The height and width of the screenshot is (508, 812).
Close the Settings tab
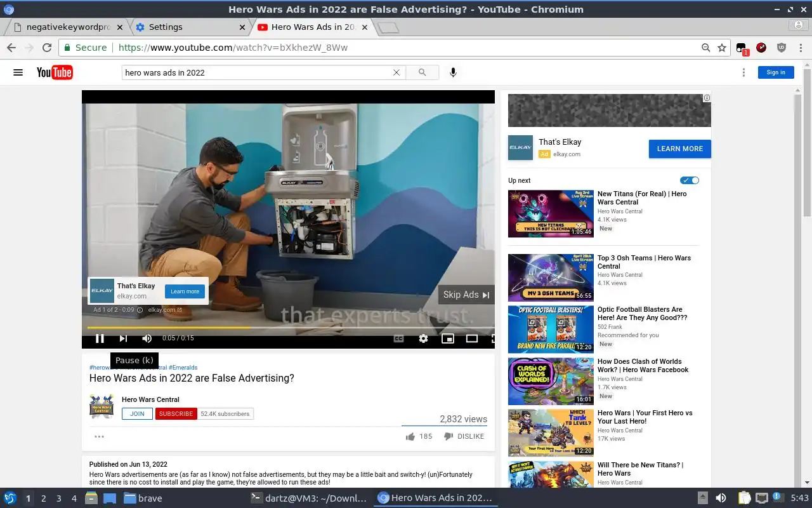coord(242,27)
